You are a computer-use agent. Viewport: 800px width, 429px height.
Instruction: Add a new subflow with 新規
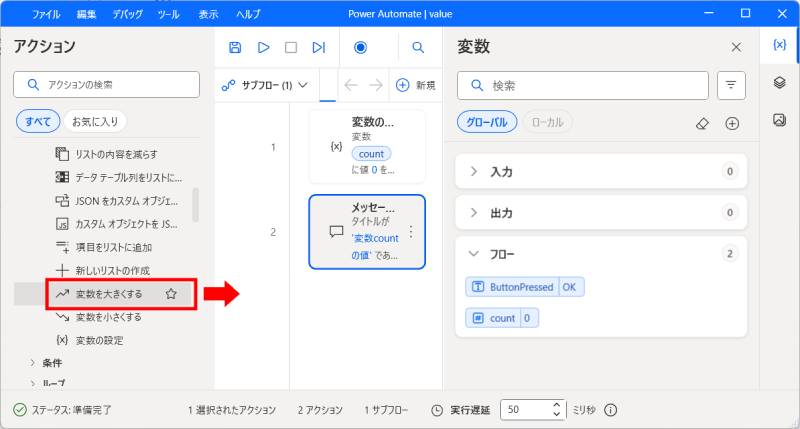pos(416,85)
